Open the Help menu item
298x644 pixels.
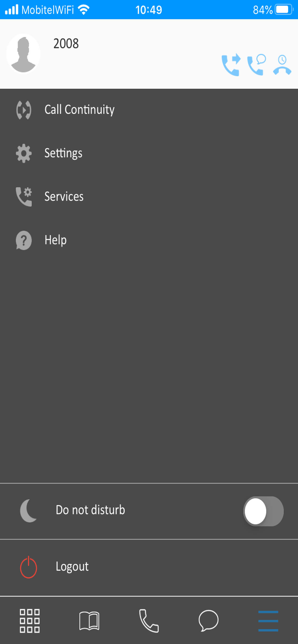(149, 240)
